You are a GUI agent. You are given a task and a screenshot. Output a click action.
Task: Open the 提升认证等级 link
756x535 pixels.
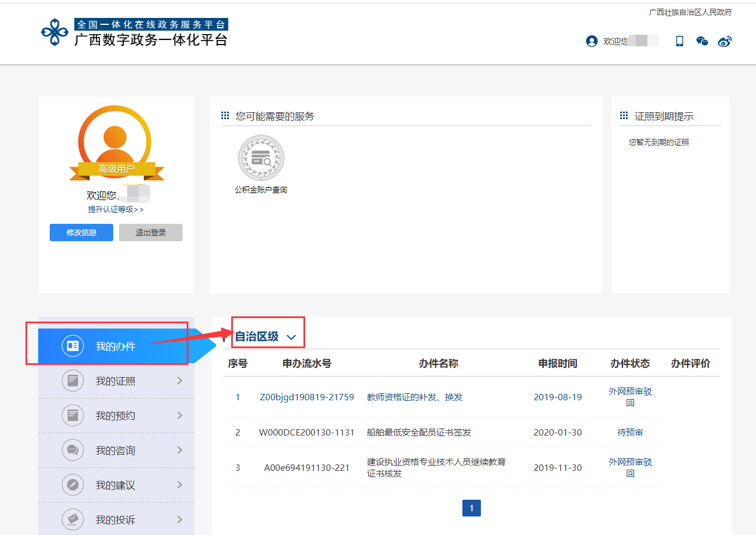click(115, 209)
